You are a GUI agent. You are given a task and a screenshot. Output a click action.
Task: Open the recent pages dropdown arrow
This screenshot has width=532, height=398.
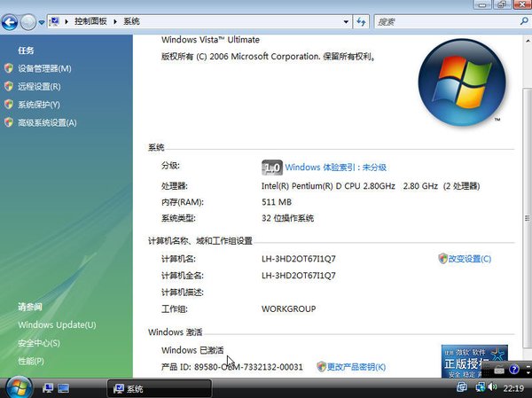coord(42,22)
